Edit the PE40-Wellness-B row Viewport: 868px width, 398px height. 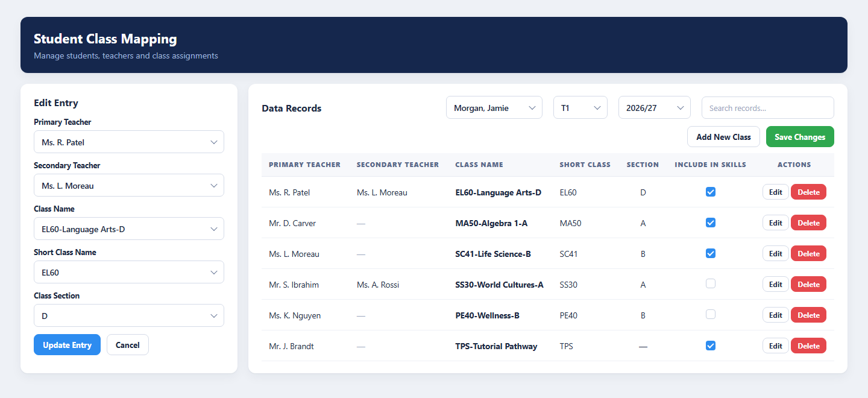[x=776, y=315]
